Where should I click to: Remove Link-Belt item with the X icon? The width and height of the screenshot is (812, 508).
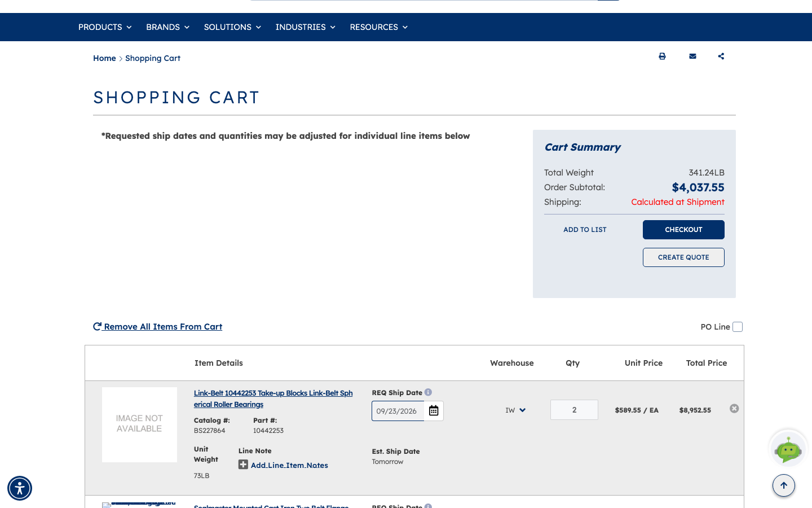pyautogui.click(x=734, y=409)
